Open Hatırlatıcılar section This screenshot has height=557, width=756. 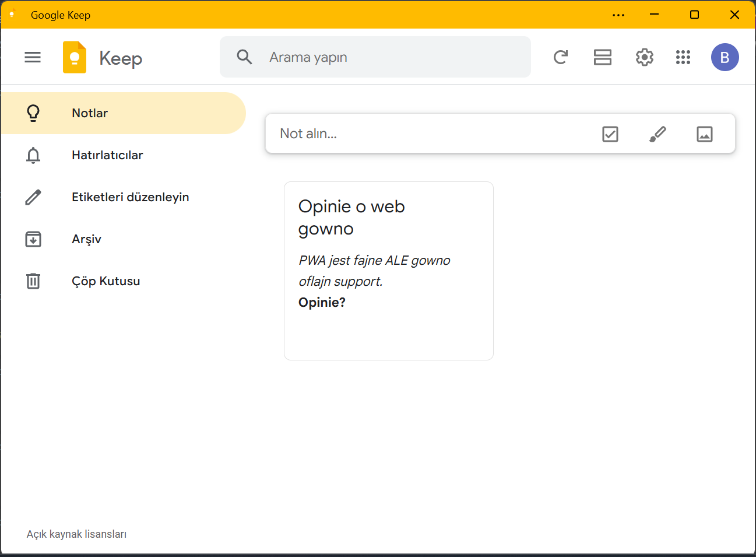tap(123, 155)
